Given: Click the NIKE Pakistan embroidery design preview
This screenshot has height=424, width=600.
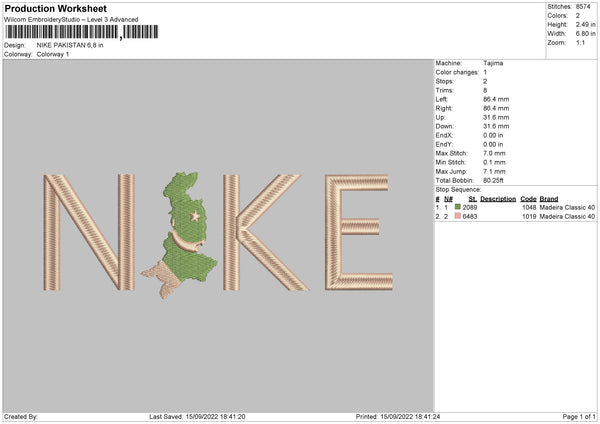Looking at the screenshot, I should click(x=218, y=235).
